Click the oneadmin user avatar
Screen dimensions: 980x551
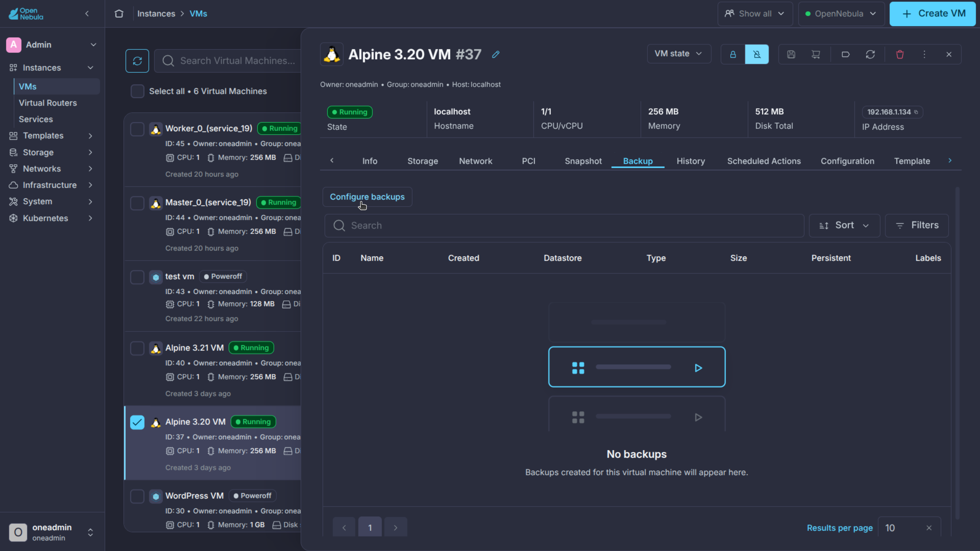click(x=18, y=532)
